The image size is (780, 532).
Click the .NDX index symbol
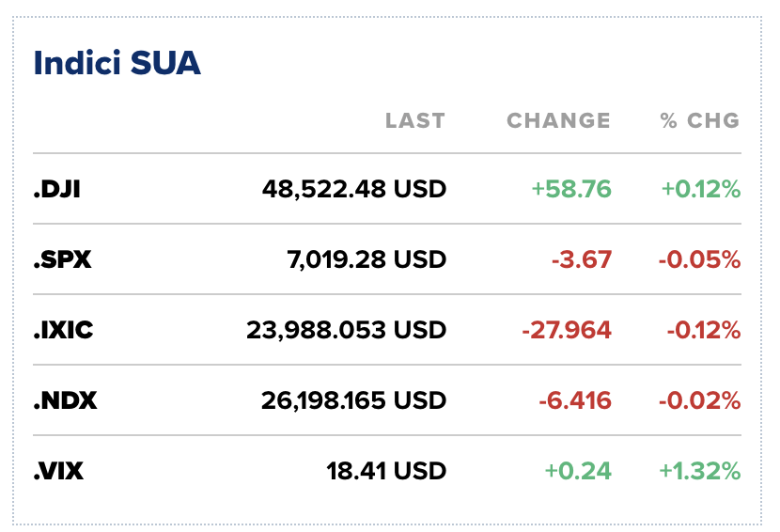click(66, 401)
